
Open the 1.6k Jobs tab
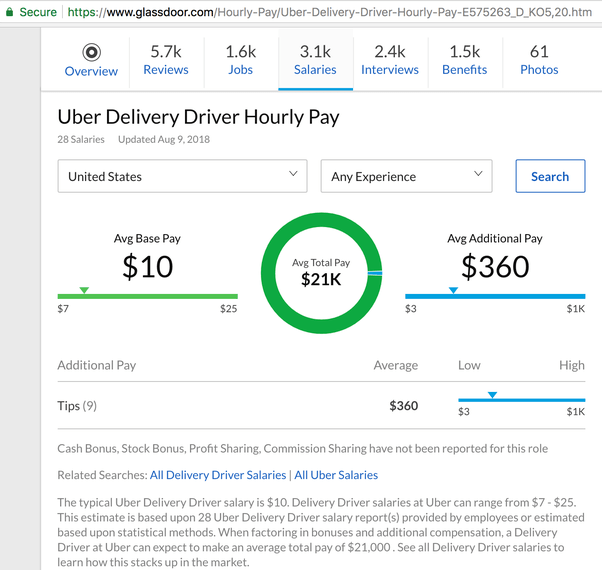coord(241,60)
